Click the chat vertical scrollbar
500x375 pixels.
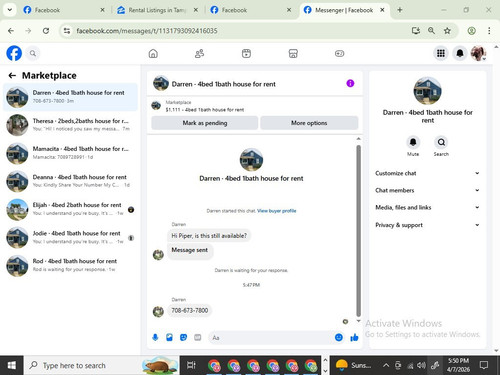(359, 231)
